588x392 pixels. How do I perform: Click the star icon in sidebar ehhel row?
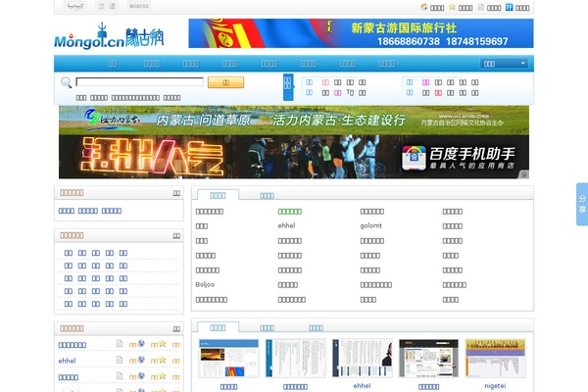(x=163, y=360)
